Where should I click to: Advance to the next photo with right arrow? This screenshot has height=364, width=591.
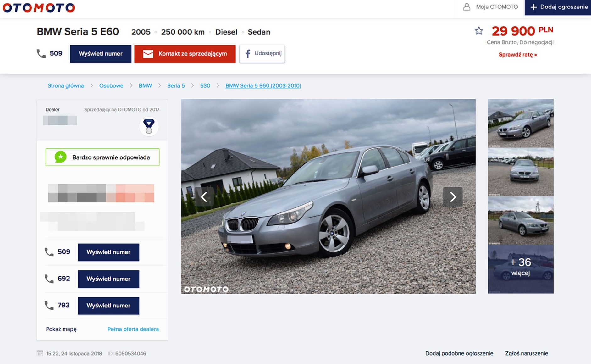[x=453, y=197]
